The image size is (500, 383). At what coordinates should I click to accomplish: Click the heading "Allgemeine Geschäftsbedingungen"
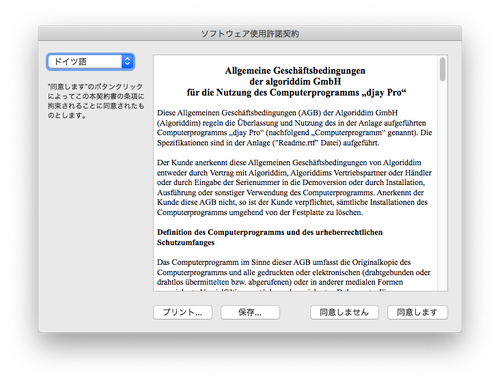tap(295, 71)
